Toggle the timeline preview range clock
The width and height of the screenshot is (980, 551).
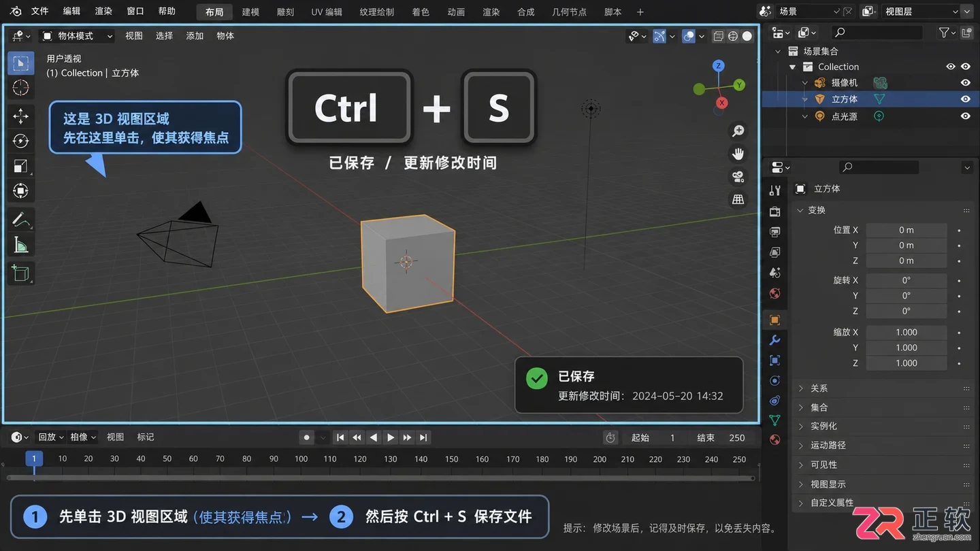(610, 437)
